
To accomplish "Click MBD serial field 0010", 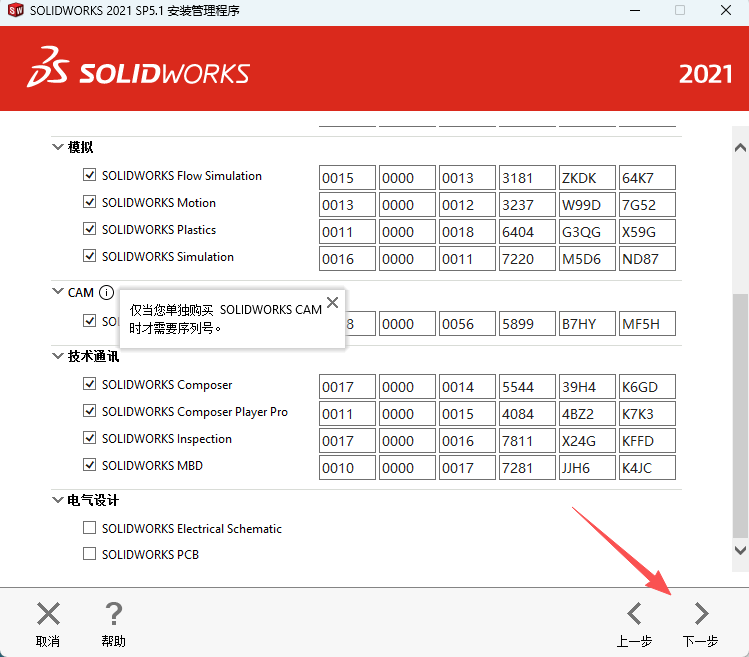I will click(347, 467).
